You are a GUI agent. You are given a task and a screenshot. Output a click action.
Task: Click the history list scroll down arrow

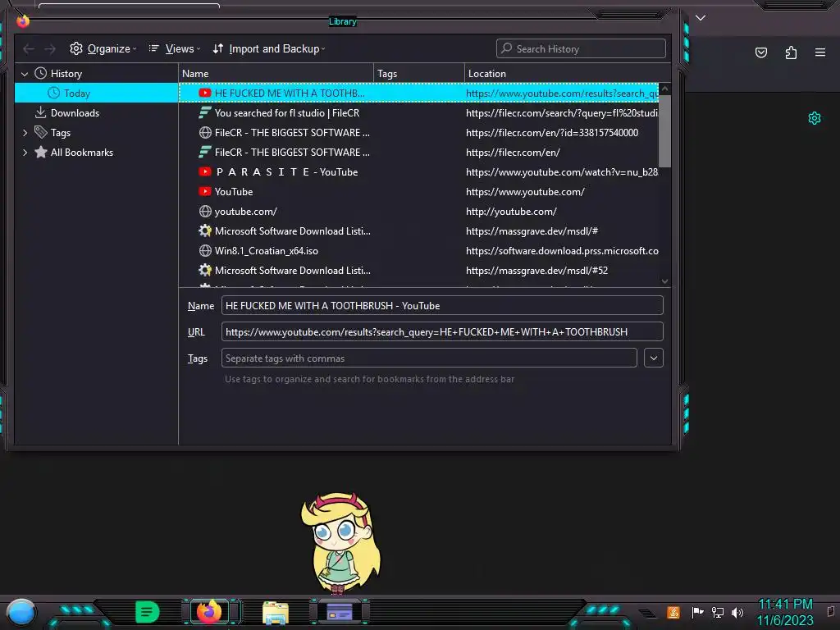(x=664, y=281)
